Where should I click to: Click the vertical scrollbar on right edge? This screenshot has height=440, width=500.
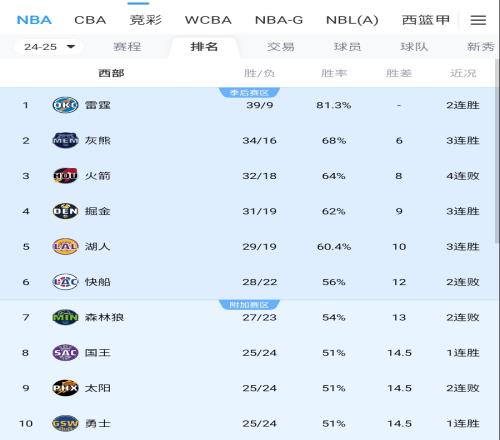point(497,150)
